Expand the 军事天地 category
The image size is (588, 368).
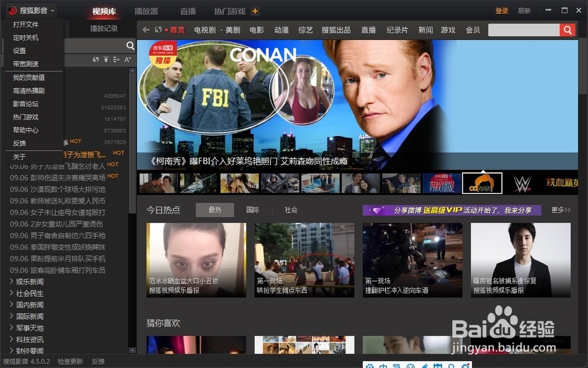coord(11,328)
